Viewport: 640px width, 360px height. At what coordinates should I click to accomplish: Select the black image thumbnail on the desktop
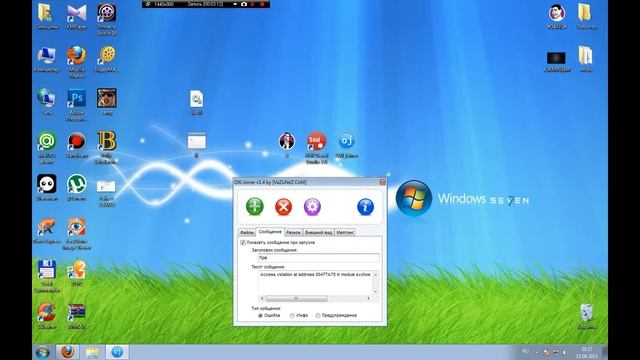coord(556,61)
